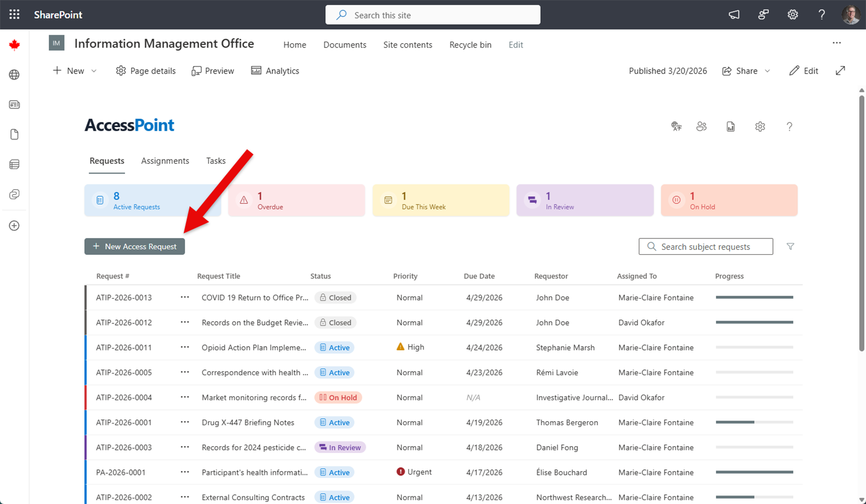Click the filter funnel icon
The height and width of the screenshot is (504, 866).
pos(790,247)
